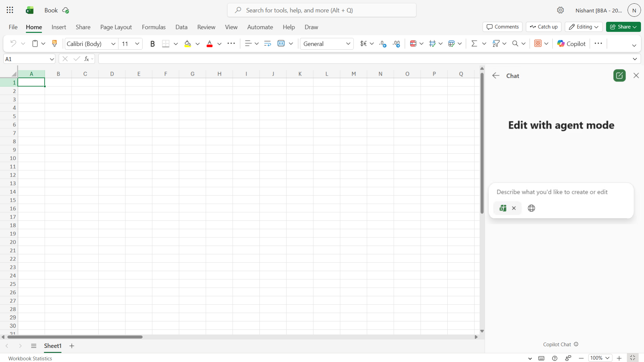Click the Decrease Decimal icon
644x362 pixels.
click(x=383, y=44)
